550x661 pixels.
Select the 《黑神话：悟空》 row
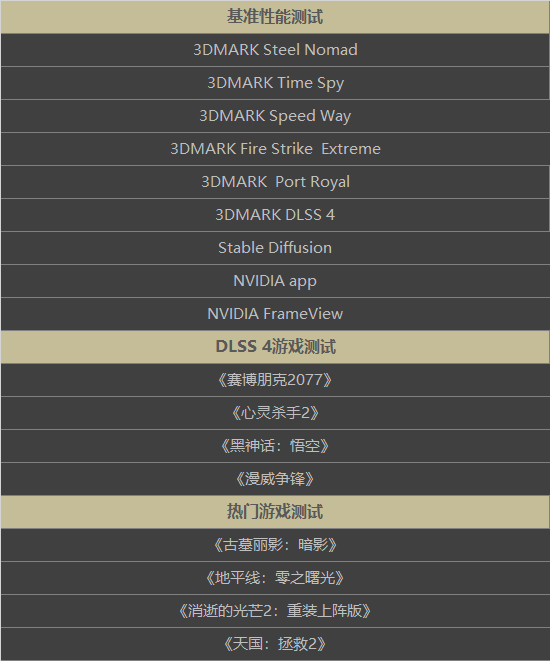(275, 446)
